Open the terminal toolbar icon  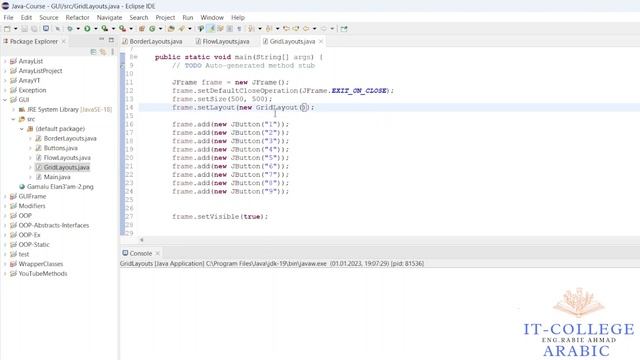(x=46, y=29)
